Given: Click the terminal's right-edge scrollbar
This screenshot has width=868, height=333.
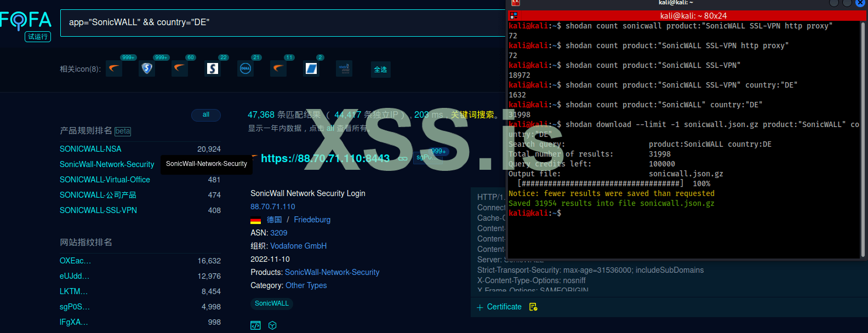Looking at the screenshot, I should [863, 140].
